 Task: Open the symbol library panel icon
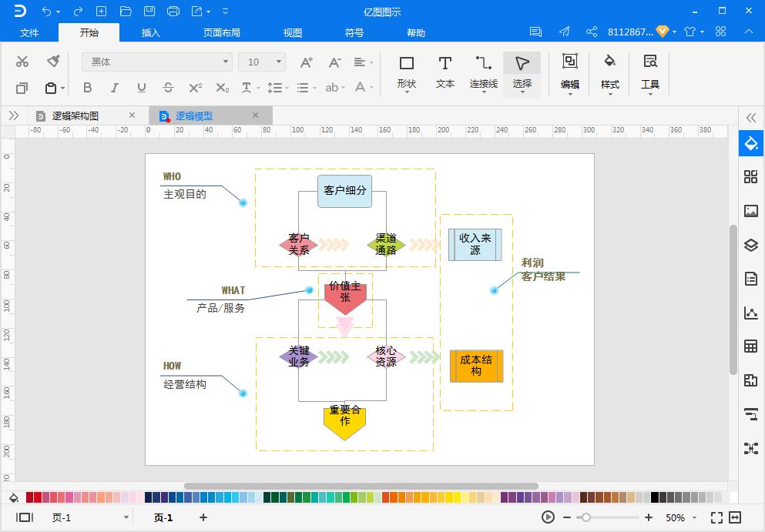pos(750,176)
